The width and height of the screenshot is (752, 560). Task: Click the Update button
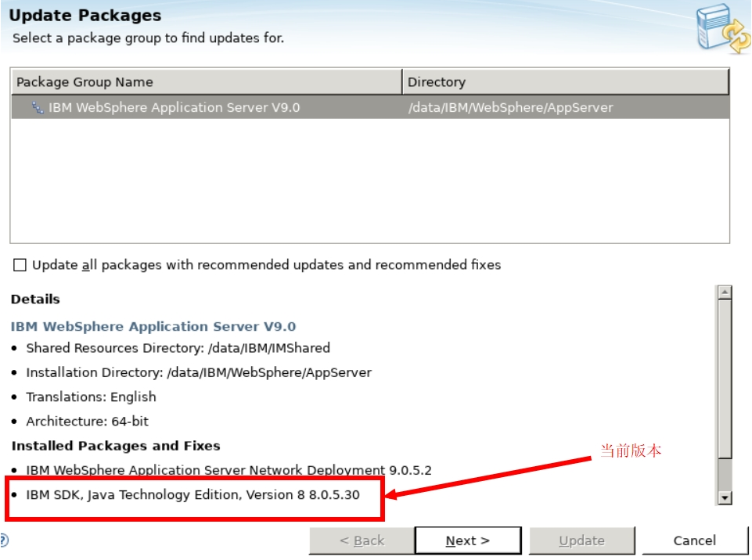(x=581, y=540)
